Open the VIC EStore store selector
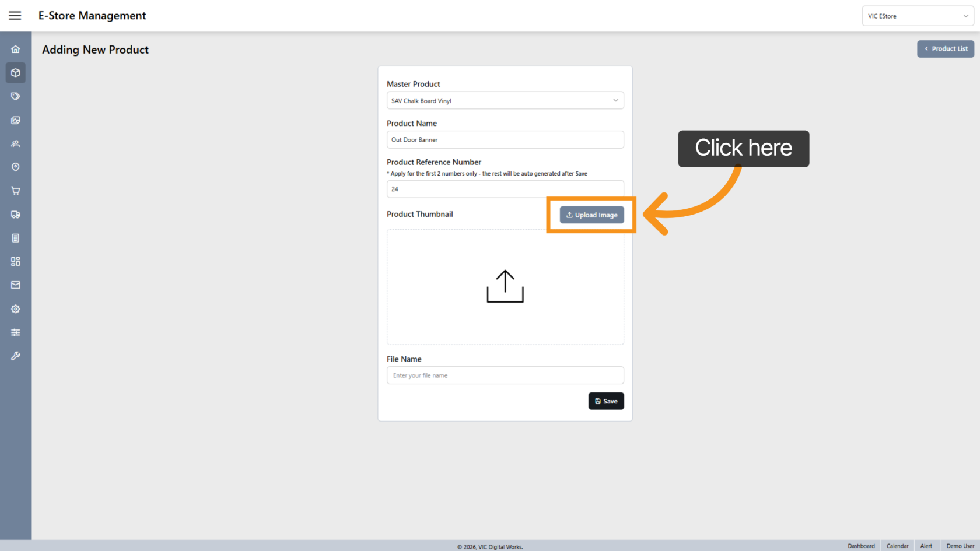 [x=917, y=16]
